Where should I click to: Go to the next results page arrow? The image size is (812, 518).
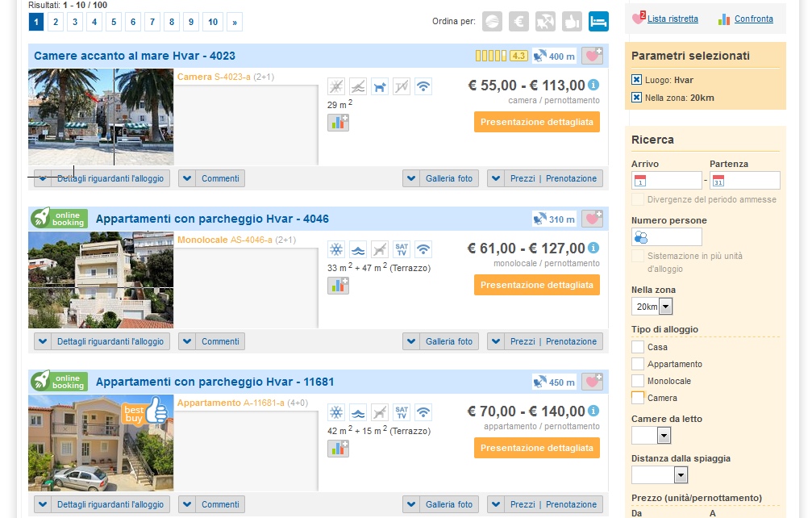pyautogui.click(x=235, y=22)
